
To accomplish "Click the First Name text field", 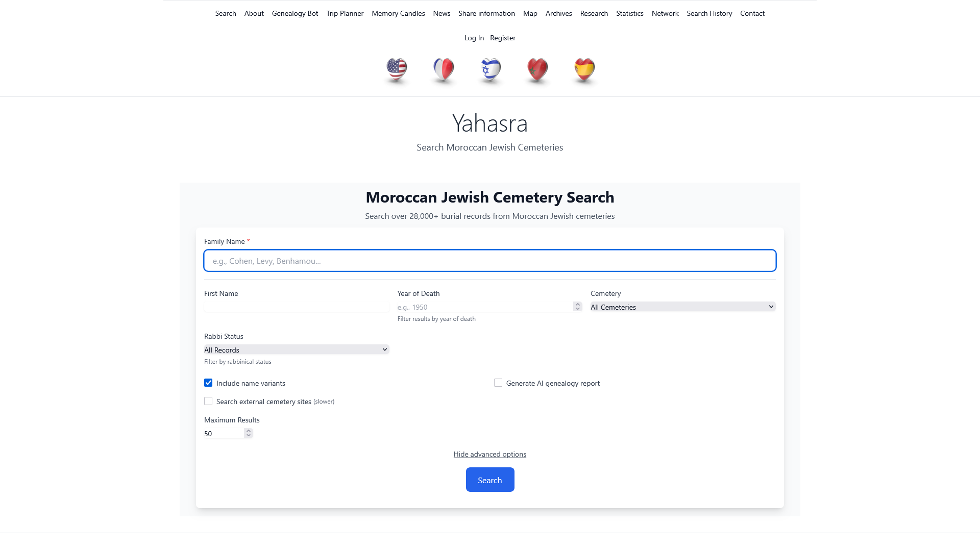I will click(x=296, y=307).
